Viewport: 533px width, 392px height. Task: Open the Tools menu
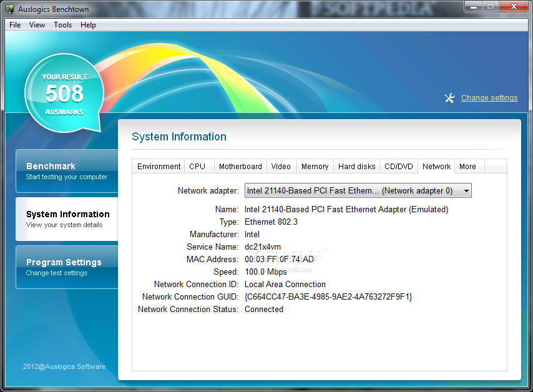point(62,25)
